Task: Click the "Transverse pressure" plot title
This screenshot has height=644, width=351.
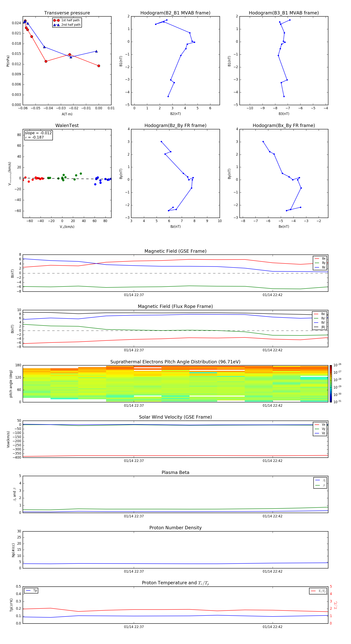Action: point(67,13)
